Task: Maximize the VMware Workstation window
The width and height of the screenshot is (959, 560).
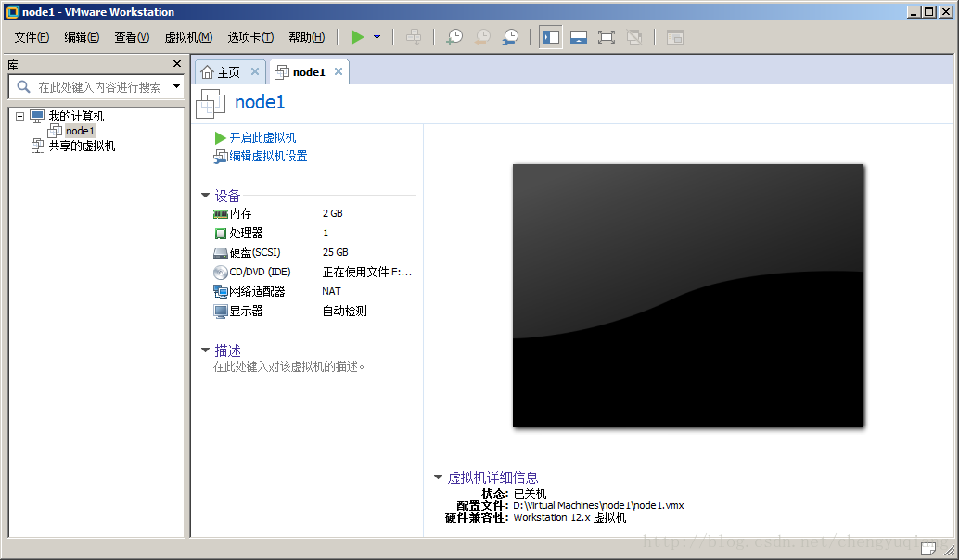Action: pos(929,12)
